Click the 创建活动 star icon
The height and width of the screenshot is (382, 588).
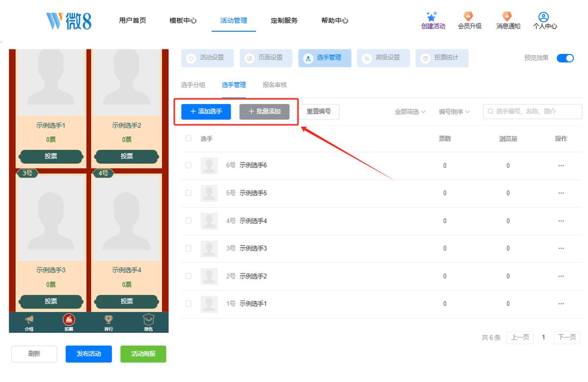tap(432, 17)
